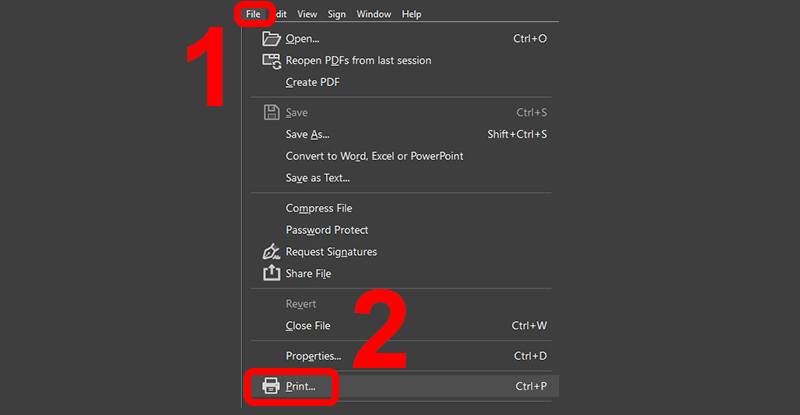Click the Save floppy disk icon
Viewport: 800px width, 415px height.
point(270,112)
